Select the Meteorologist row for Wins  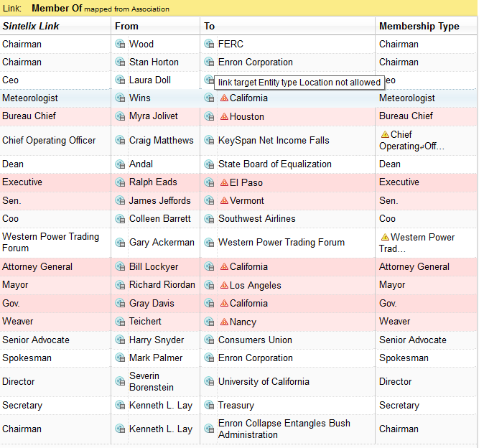[30, 98]
